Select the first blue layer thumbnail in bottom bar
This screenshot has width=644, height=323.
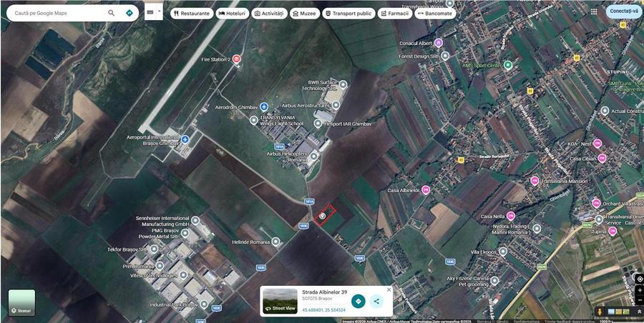point(611,312)
